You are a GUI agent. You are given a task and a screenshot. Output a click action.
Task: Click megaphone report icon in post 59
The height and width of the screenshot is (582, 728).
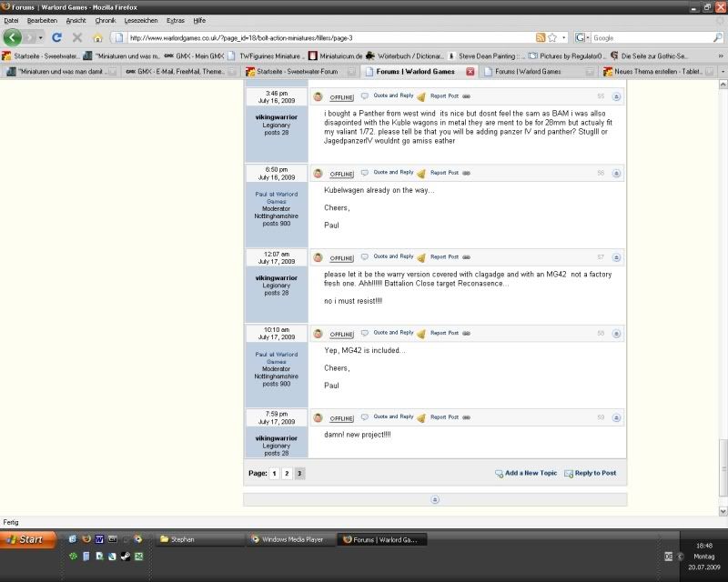point(421,417)
